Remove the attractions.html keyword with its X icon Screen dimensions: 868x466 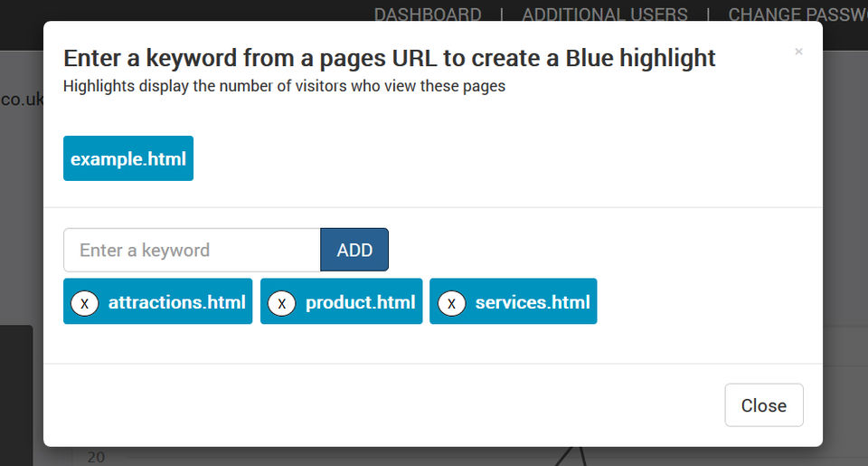pos(85,303)
